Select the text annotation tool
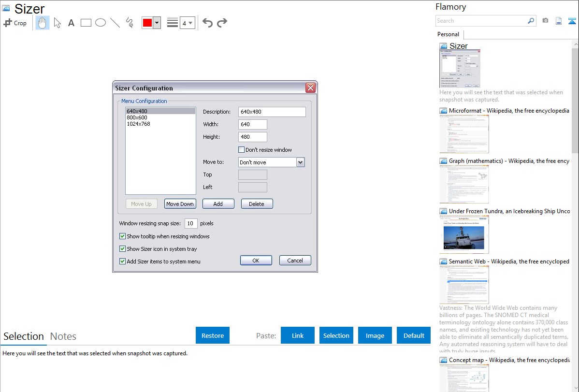The image size is (579, 392). pyautogui.click(x=71, y=23)
